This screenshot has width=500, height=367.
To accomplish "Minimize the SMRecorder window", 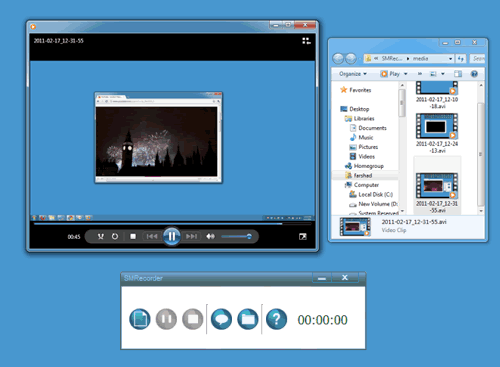I will [x=322, y=278].
